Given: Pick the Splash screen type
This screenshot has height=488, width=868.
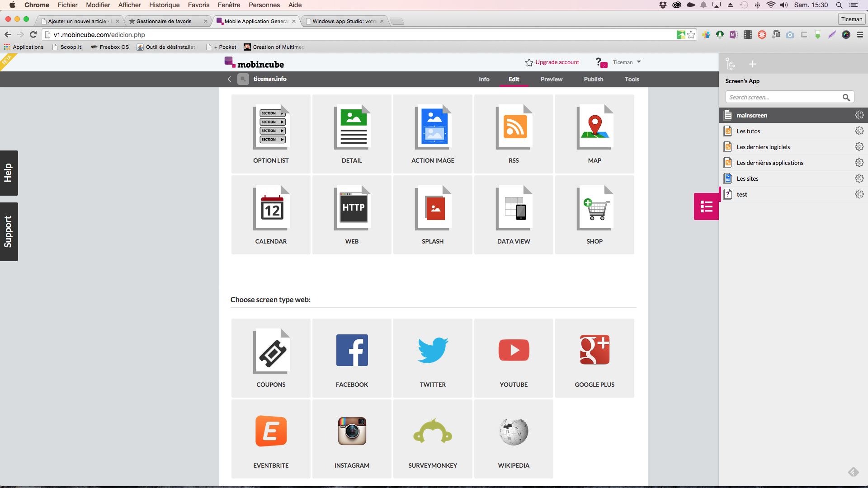Looking at the screenshot, I should (x=433, y=215).
